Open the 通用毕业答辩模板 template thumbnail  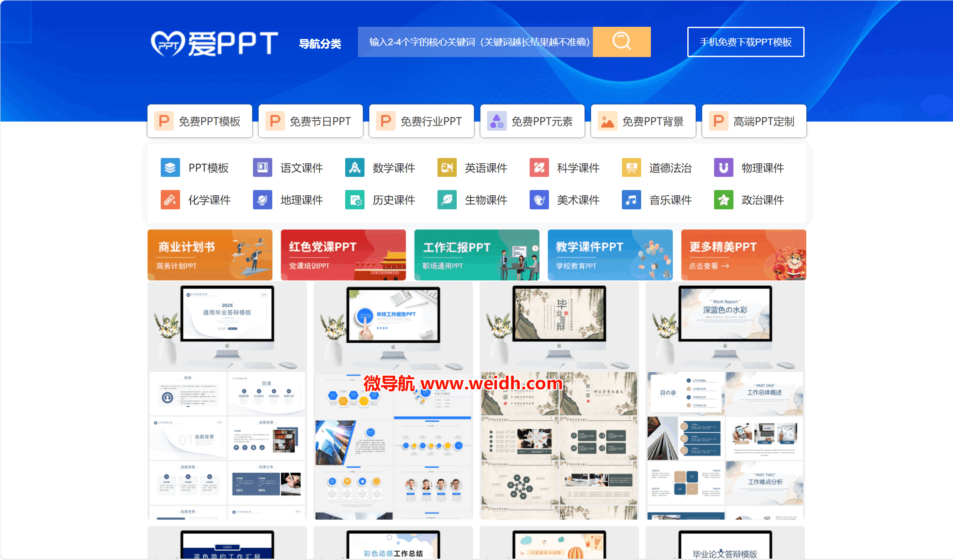tap(227, 401)
